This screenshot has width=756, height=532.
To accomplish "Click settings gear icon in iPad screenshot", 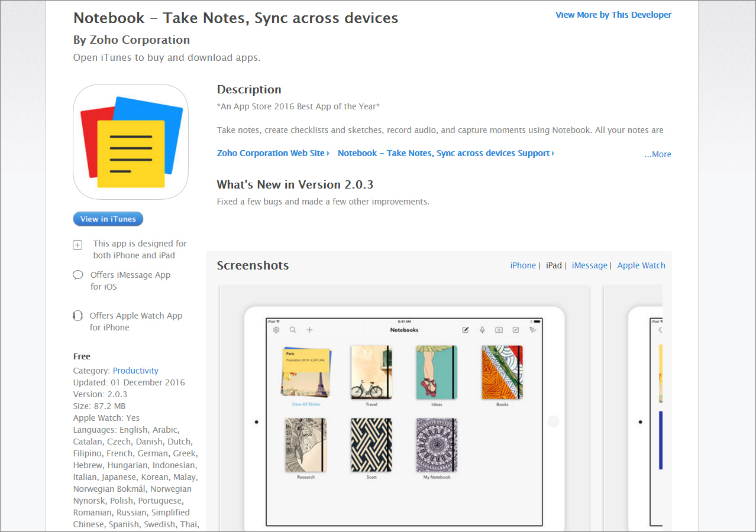I will 276,330.
